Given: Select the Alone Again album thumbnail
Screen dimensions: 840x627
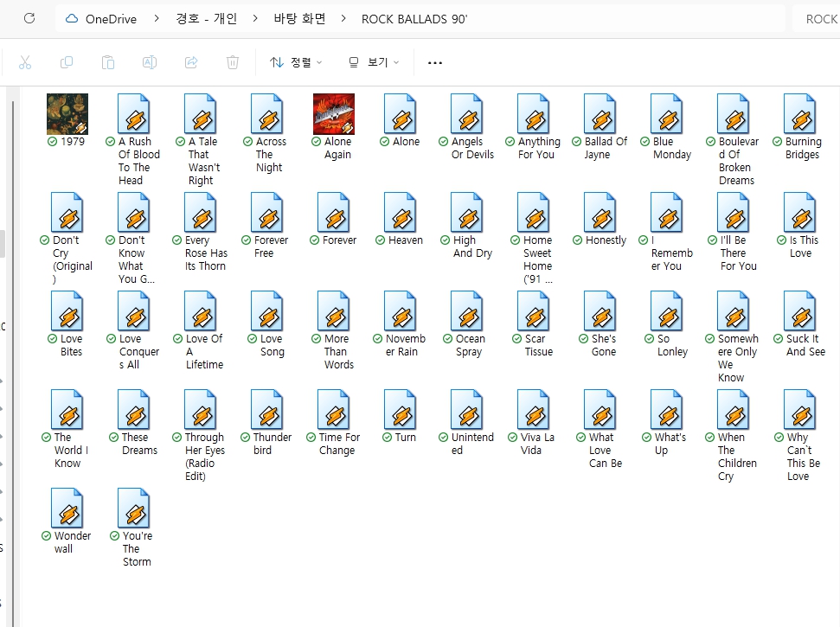Looking at the screenshot, I should click(x=334, y=114).
